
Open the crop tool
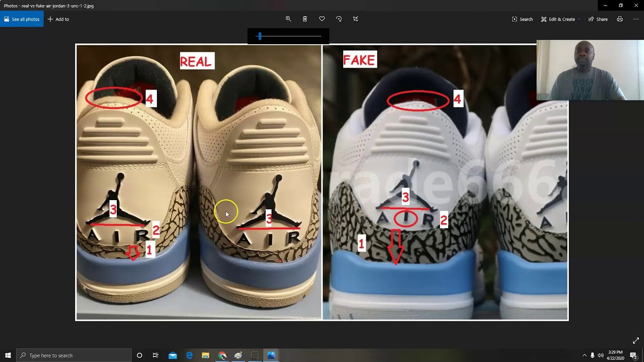pos(356,19)
